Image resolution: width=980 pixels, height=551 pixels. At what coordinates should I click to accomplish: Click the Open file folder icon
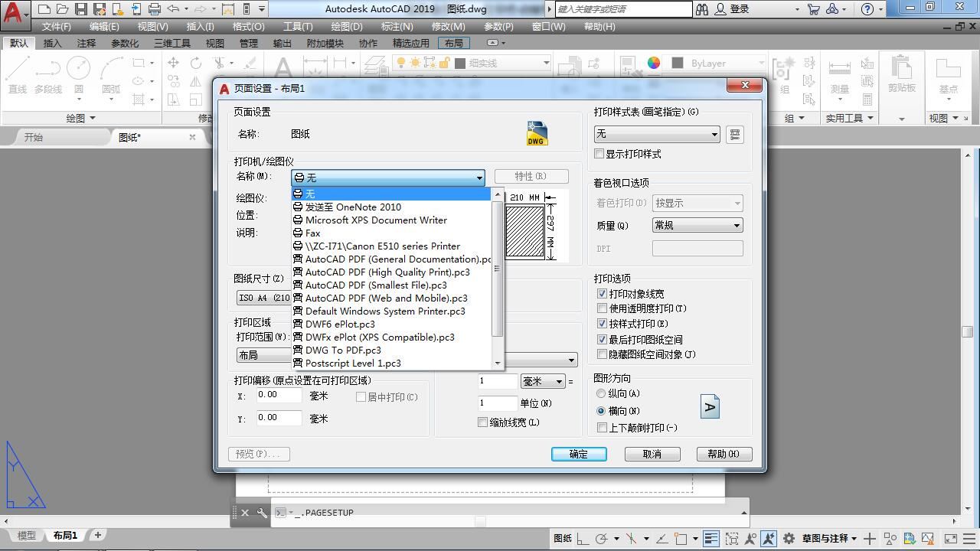pos(62,9)
